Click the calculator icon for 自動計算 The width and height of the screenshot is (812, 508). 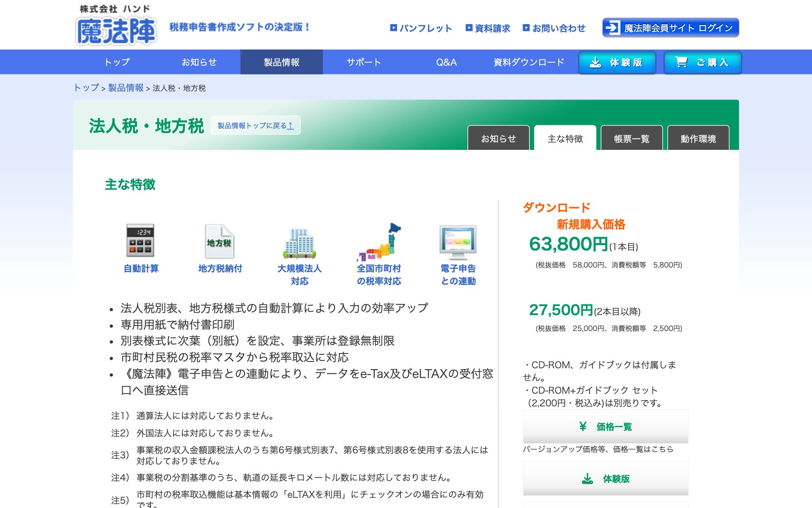140,240
